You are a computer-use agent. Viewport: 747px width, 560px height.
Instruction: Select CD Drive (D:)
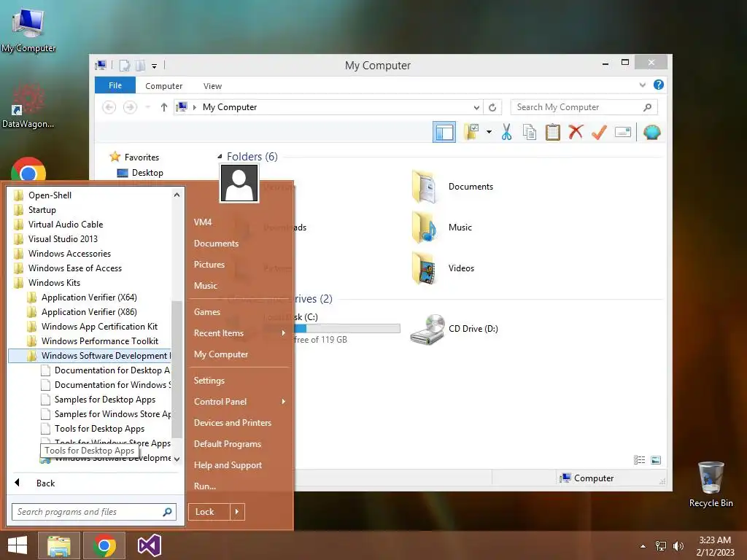click(x=454, y=329)
